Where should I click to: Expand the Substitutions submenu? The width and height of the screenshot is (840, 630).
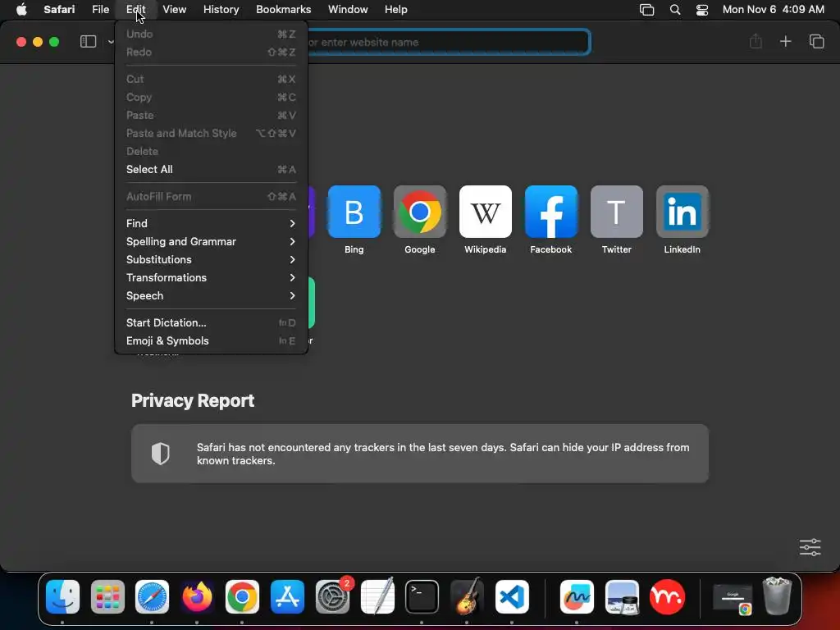[211, 260]
